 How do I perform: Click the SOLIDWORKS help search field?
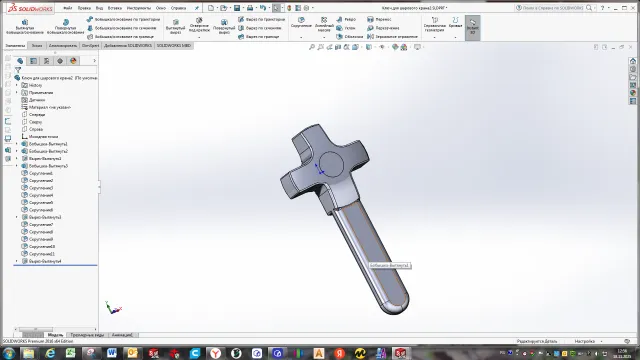551,8
